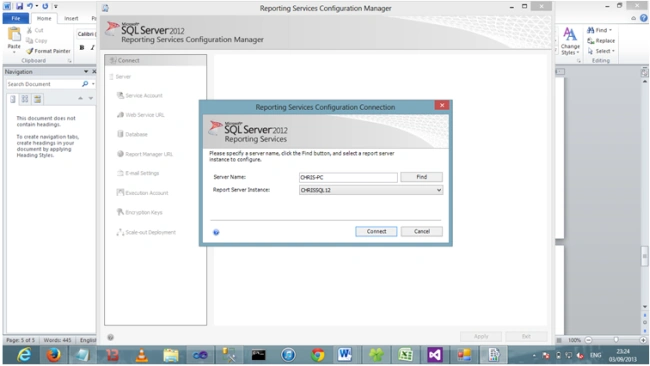650x366 pixels.
Task: Click the 100% zoom level in Word status bar
Action: coord(574,340)
